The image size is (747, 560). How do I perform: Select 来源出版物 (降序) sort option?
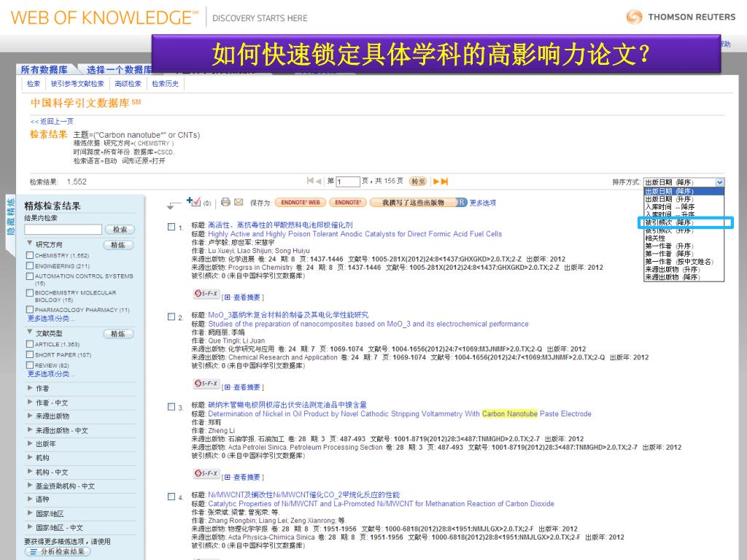coord(684,277)
